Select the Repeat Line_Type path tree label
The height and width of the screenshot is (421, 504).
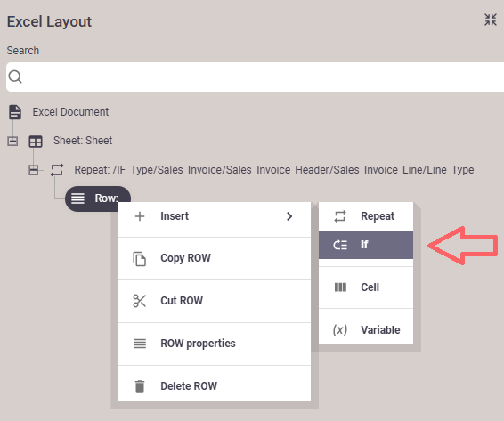pos(274,170)
